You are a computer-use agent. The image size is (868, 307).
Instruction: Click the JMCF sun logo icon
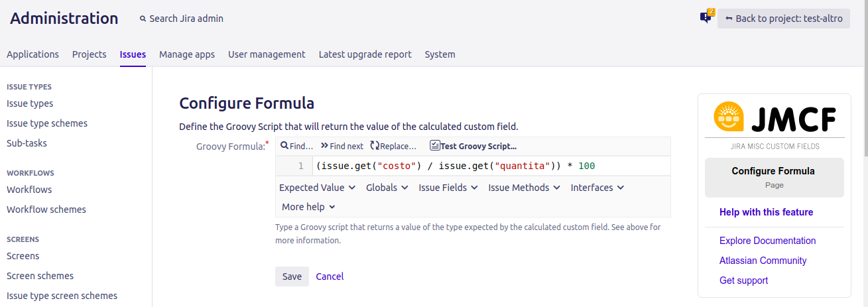tap(729, 117)
